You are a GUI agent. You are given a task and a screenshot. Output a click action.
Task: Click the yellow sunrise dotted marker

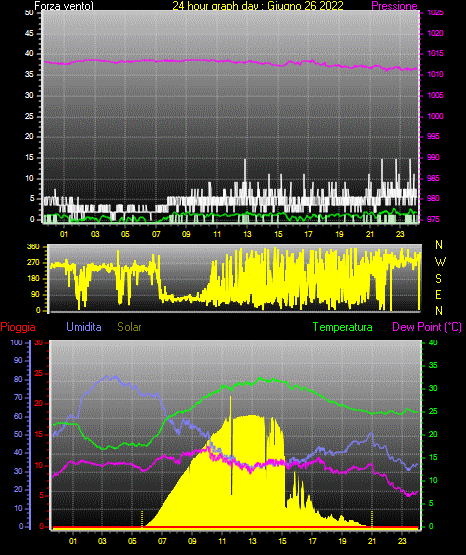(142, 519)
